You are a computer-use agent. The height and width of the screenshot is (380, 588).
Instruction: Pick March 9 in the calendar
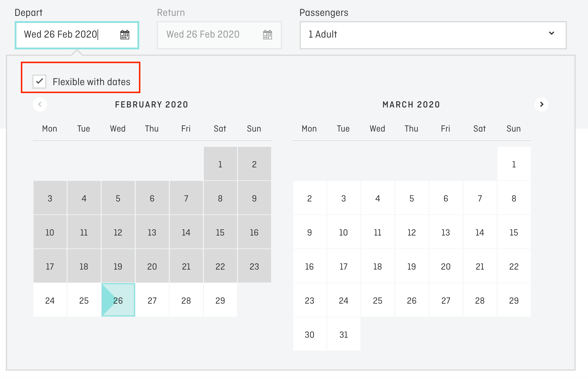point(309,232)
